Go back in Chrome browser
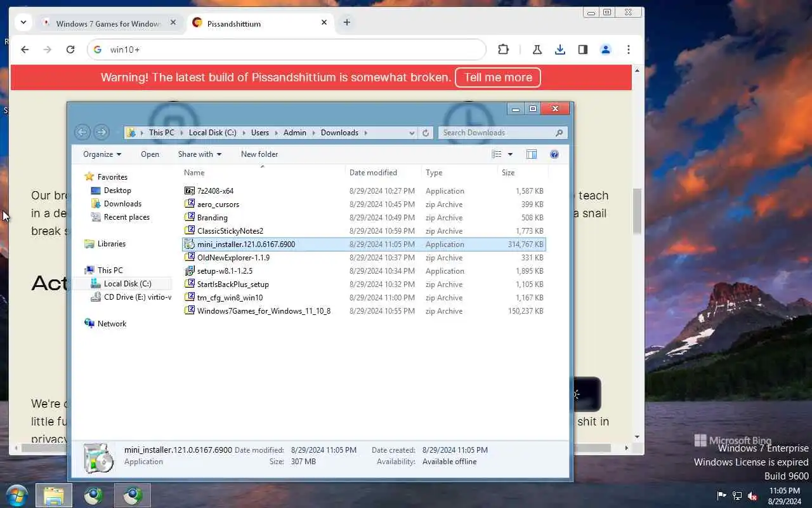The width and height of the screenshot is (812, 508). (x=25, y=50)
